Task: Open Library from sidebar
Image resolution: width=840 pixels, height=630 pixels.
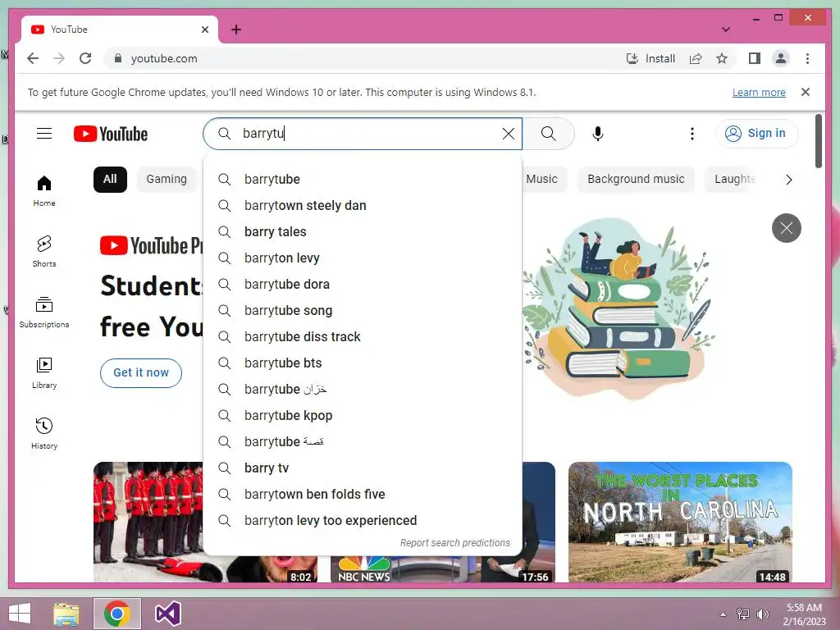Action: click(44, 373)
